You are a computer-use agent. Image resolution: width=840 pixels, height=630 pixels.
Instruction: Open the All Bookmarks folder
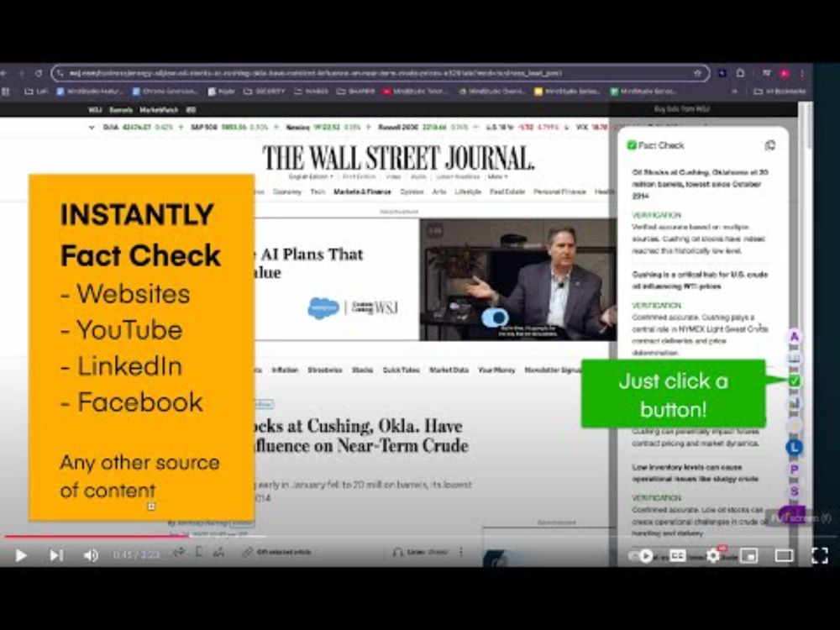tap(780, 92)
